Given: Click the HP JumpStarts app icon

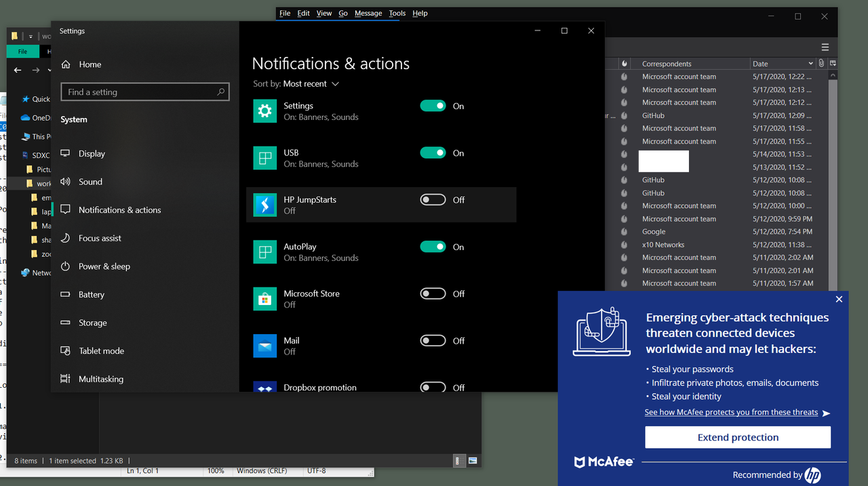Looking at the screenshot, I should click(x=264, y=205).
